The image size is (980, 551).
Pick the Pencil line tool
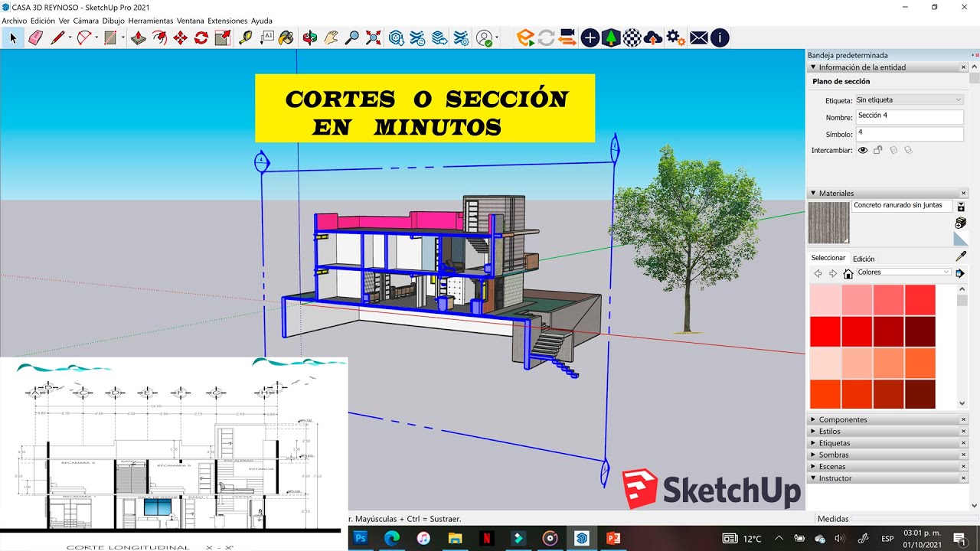pos(57,37)
